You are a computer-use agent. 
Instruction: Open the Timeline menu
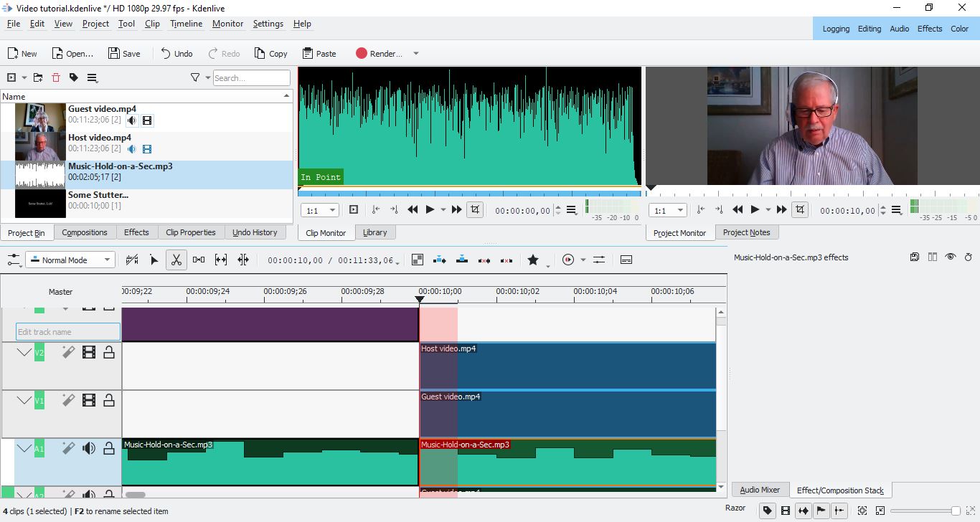pos(186,24)
